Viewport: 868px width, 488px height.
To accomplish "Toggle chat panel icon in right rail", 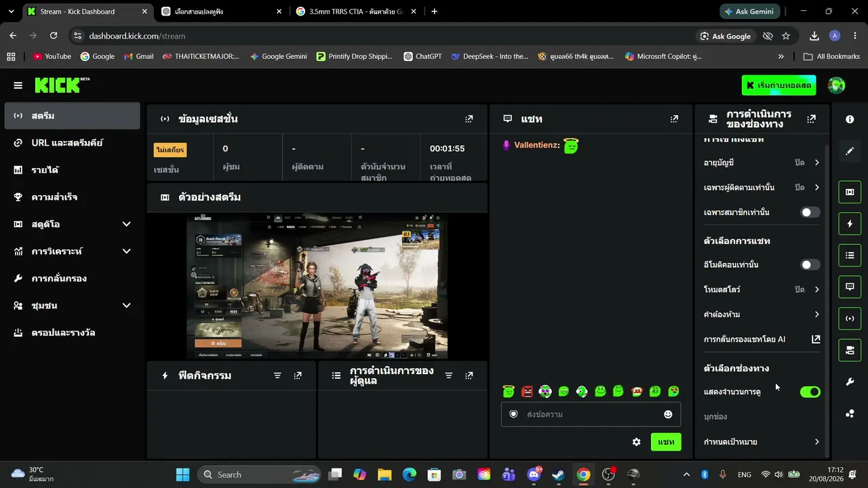I will [850, 287].
